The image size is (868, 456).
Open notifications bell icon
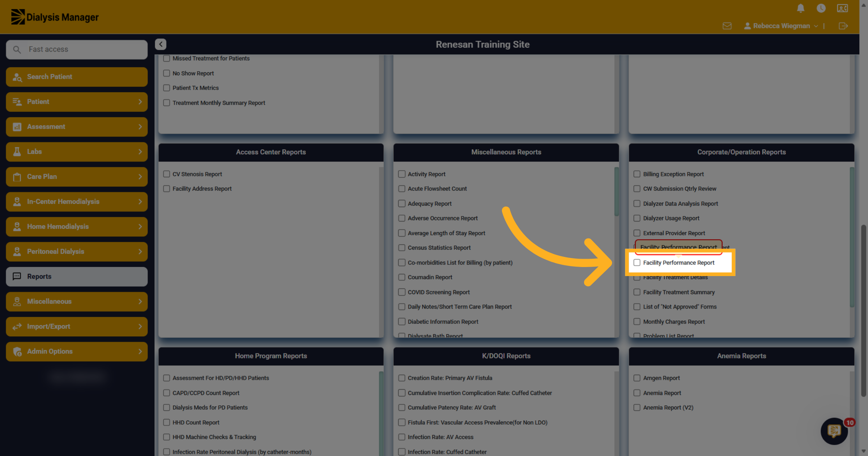coord(801,8)
